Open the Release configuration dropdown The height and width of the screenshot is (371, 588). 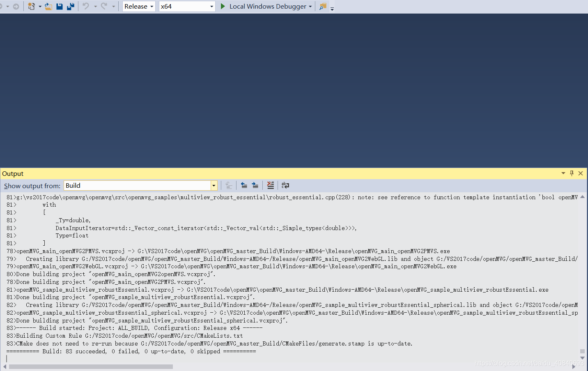139,6
